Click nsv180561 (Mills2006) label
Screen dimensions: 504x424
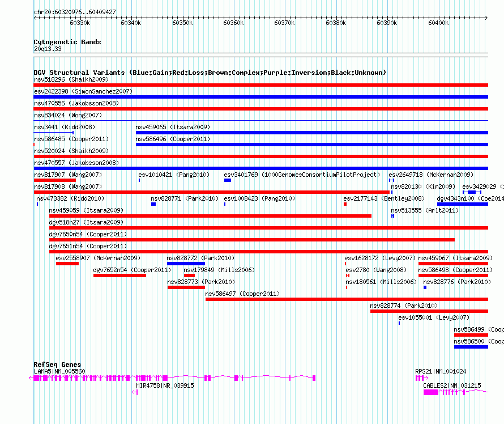(381, 282)
